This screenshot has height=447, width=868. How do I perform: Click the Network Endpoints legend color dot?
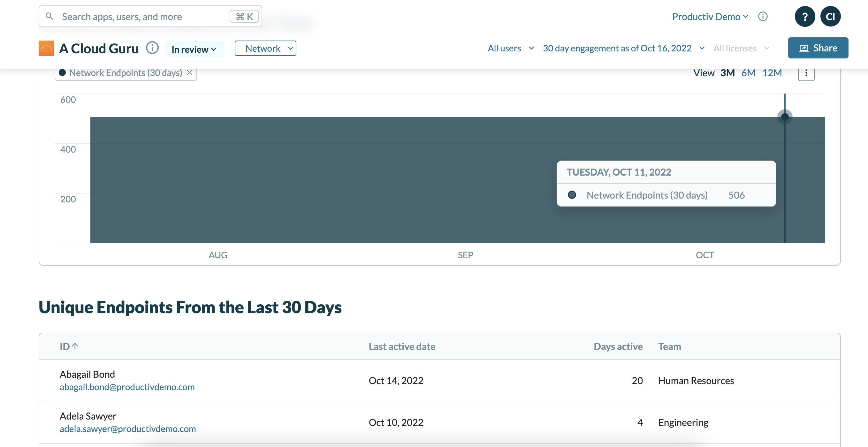click(x=62, y=72)
